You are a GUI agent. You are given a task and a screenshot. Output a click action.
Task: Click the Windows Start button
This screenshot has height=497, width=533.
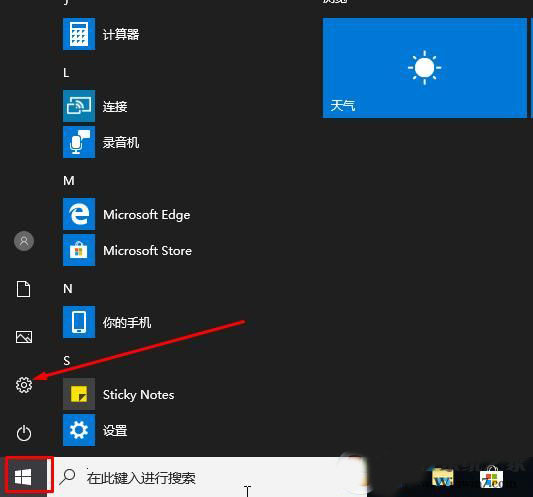(x=23, y=477)
